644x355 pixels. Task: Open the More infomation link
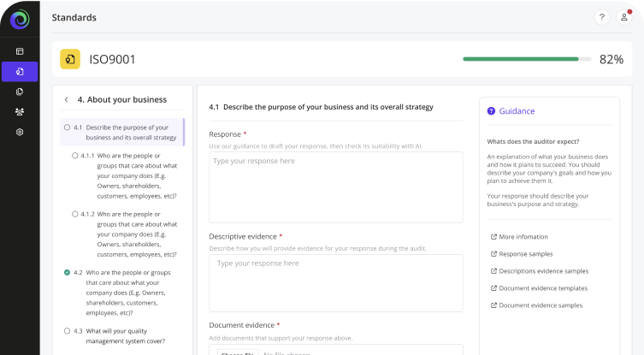coord(523,237)
